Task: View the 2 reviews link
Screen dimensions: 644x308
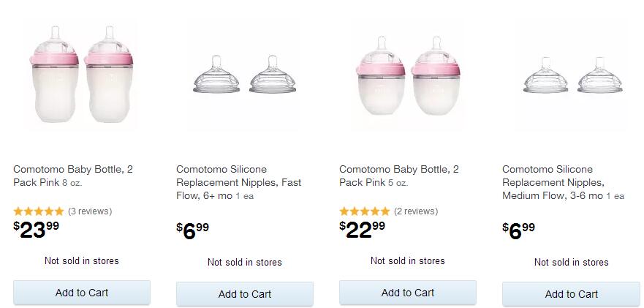Action: coord(416,211)
